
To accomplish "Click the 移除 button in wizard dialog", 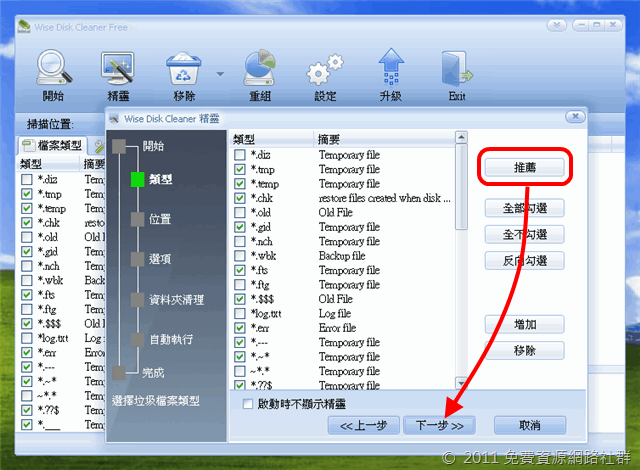I will pyautogui.click(x=524, y=350).
